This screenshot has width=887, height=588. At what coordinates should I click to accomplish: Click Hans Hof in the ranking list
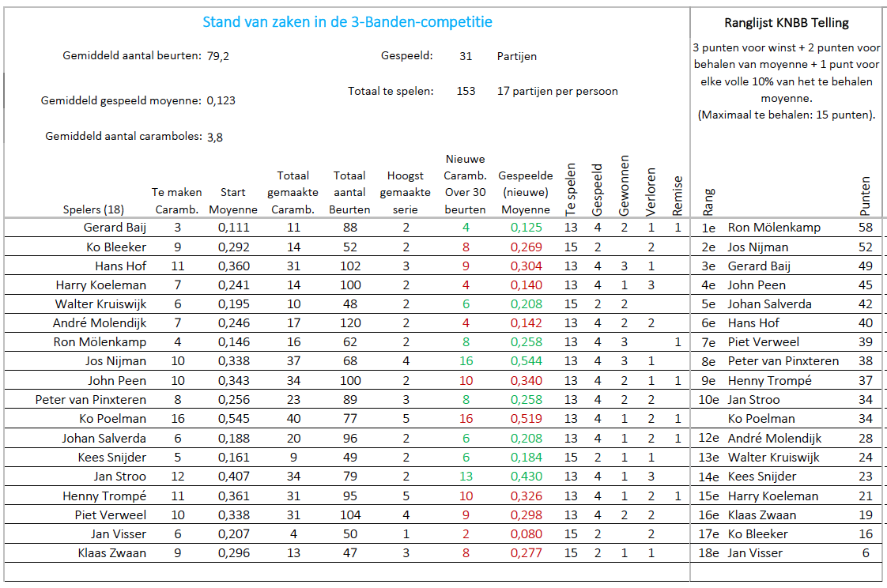coord(753,322)
